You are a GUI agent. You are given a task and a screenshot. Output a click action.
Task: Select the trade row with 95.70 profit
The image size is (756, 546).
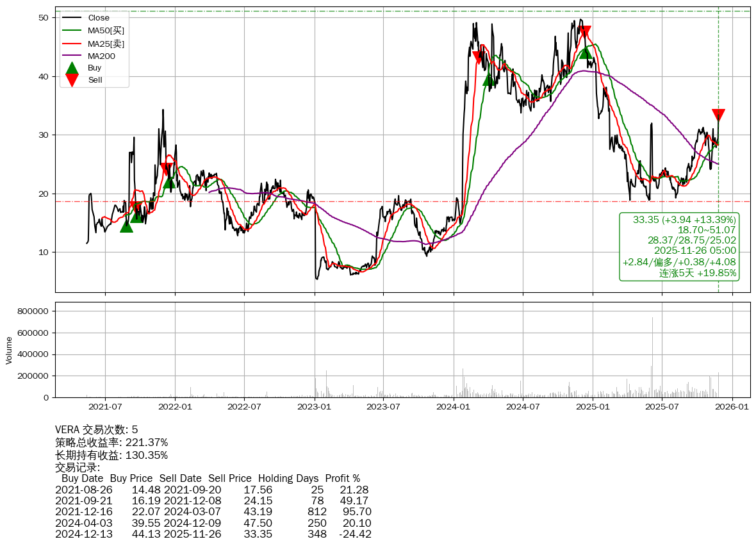click(213, 511)
